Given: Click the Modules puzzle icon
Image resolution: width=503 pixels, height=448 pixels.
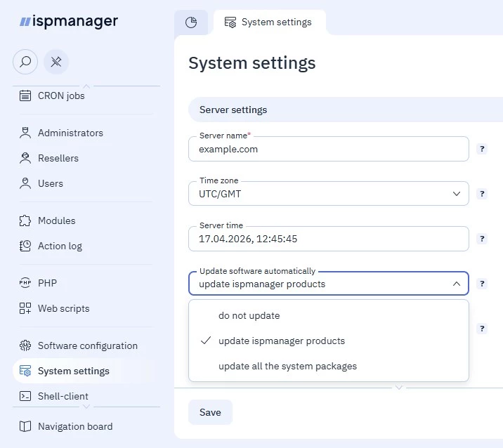Looking at the screenshot, I should 25,220.
